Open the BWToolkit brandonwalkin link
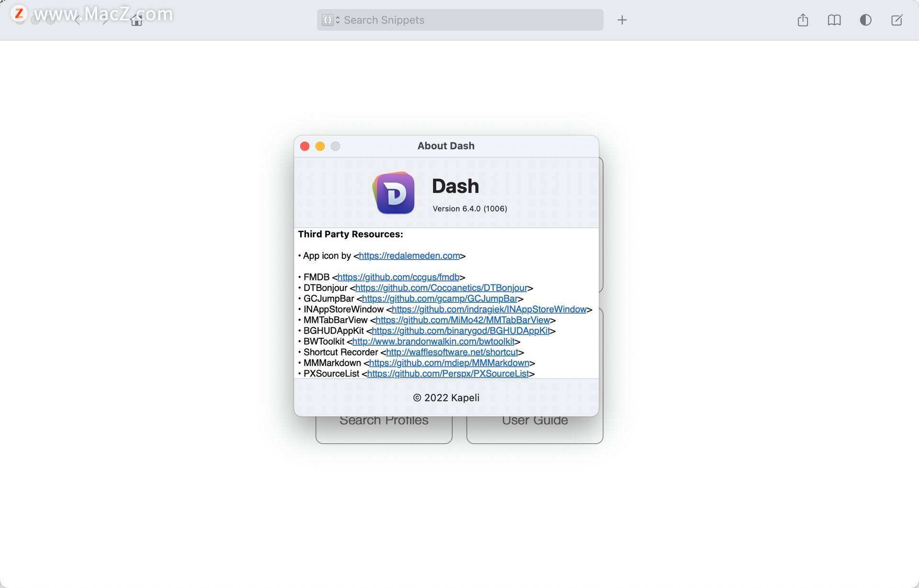 pyautogui.click(x=433, y=342)
